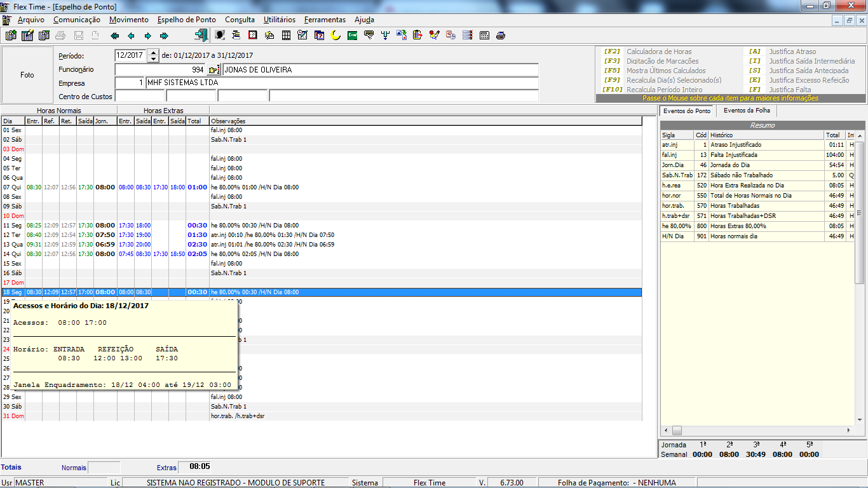Click the new record icon with green plus
The height and width of the screenshot is (488, 868).
pyautogui.click(x=11, y=36)
